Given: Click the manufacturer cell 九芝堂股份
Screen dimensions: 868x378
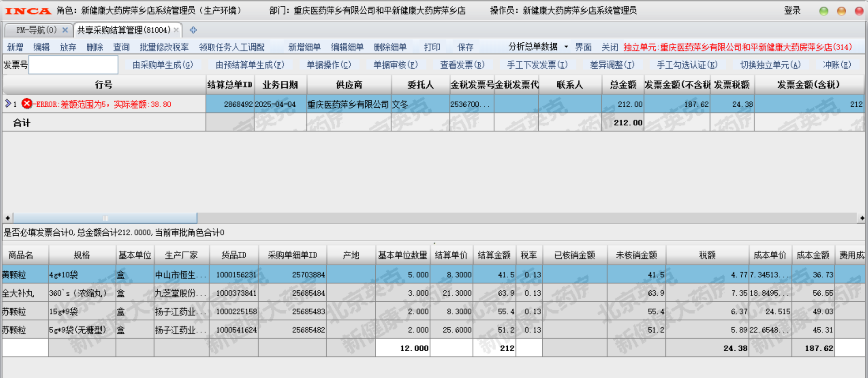Looking at the screenshot, I should (x=181, y=293).
